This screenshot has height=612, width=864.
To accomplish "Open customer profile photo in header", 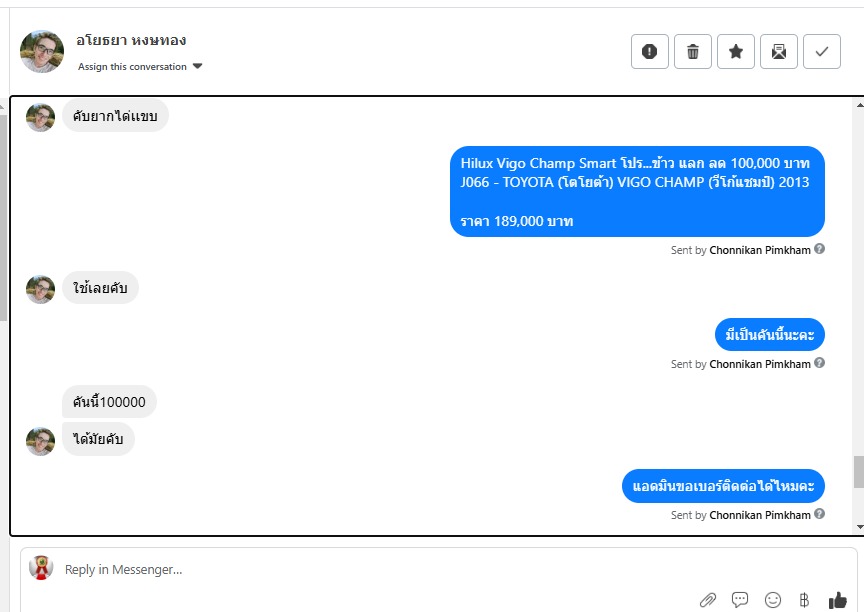I will tap(42, 51).
